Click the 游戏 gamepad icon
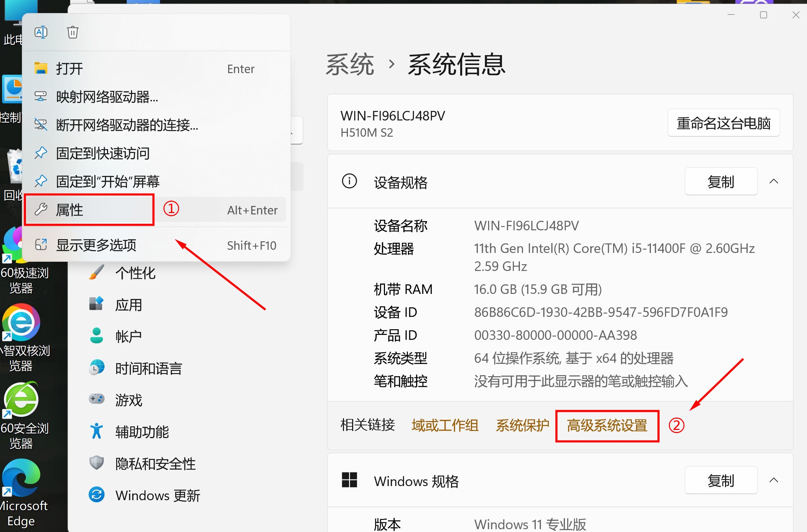Screen dimensions: 807x532 tap(96, 399)
